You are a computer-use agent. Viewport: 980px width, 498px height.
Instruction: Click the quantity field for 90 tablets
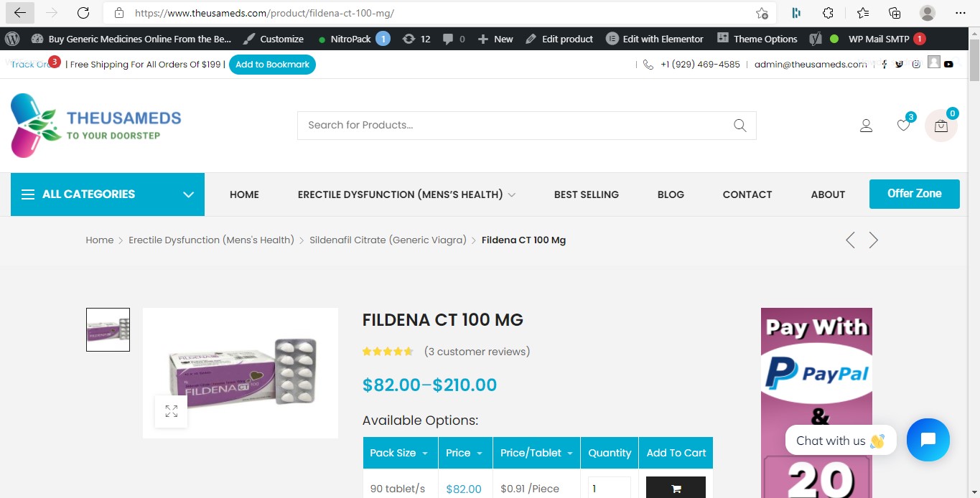coord(610,488)
